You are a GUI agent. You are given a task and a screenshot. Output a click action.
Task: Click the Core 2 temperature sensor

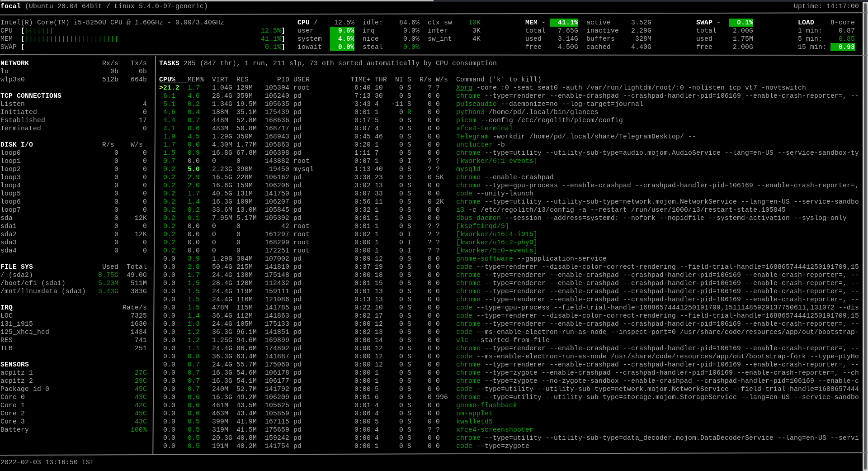74,414
